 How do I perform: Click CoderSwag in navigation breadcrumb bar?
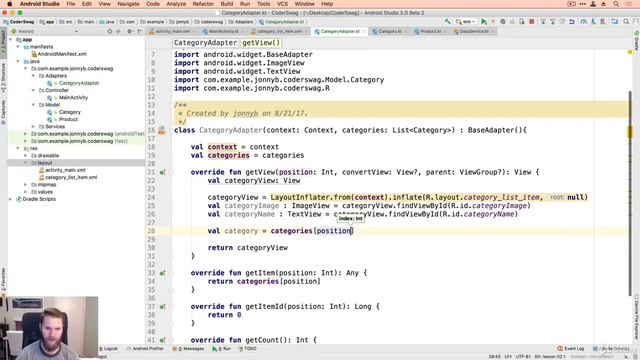[x=19, y=22]
